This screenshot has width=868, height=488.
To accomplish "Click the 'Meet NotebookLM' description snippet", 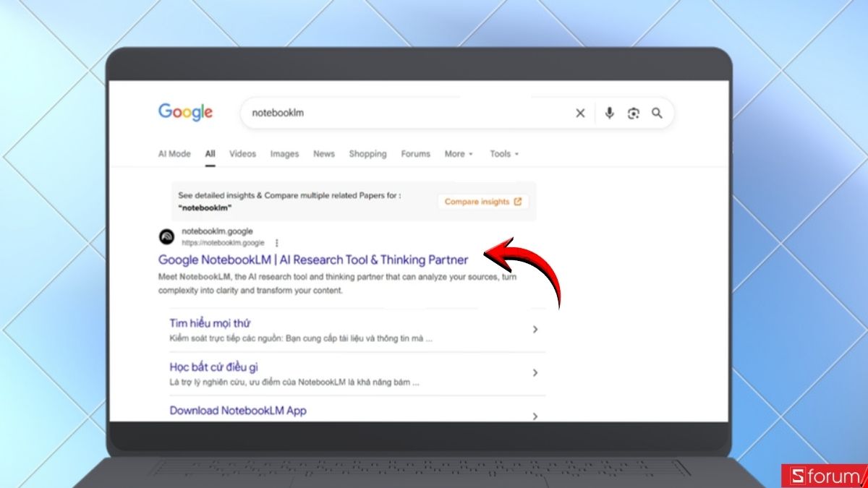I will click(338, 283).
